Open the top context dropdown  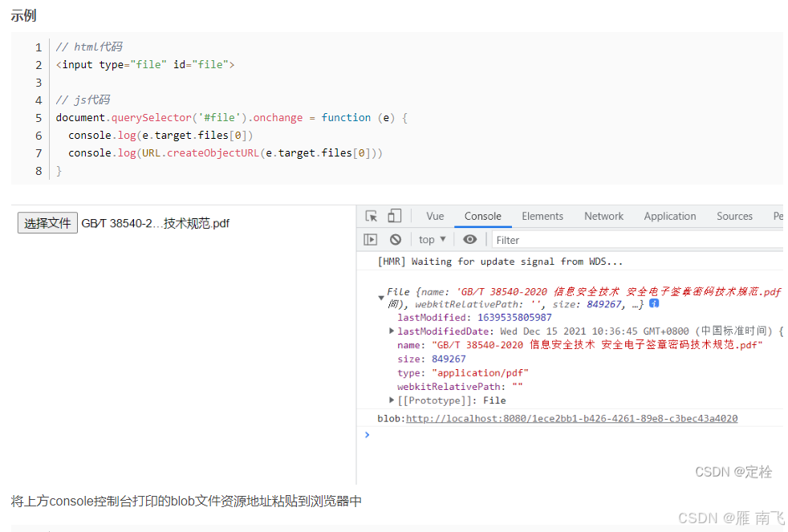433,240
